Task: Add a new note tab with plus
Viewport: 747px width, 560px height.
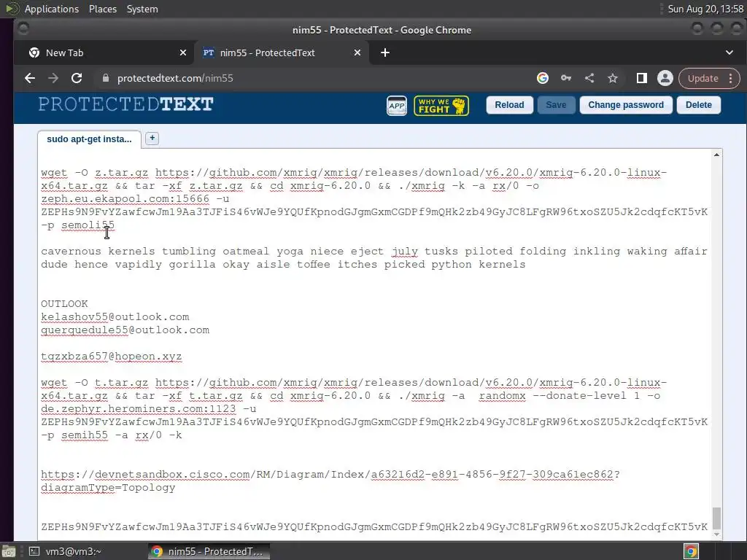Action: (x=152, y=138)
